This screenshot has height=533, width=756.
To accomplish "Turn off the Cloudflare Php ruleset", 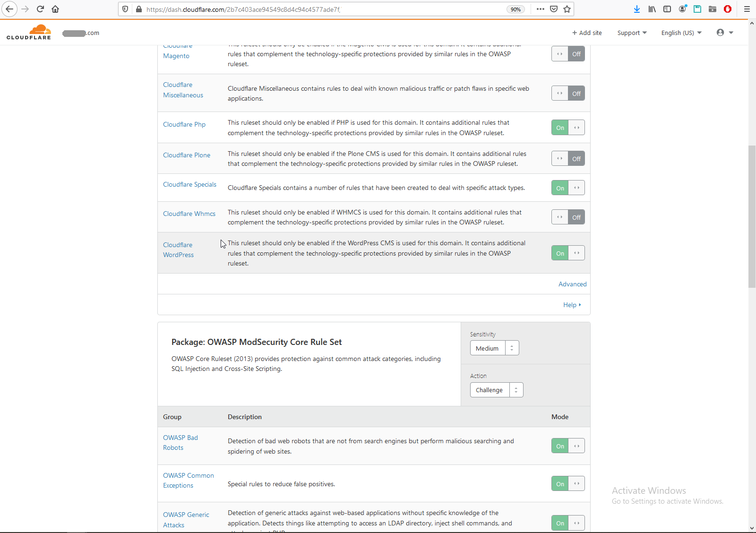I will (568, 128).
